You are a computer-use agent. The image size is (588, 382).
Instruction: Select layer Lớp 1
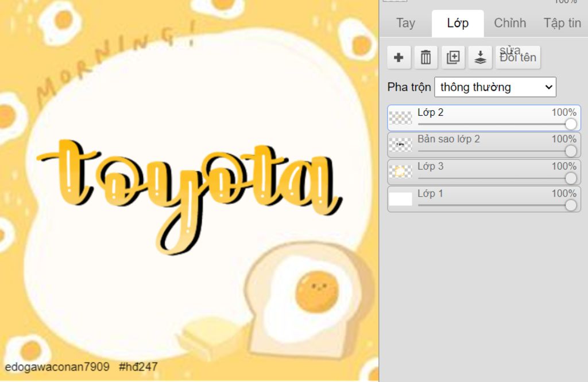pos(484,199)
